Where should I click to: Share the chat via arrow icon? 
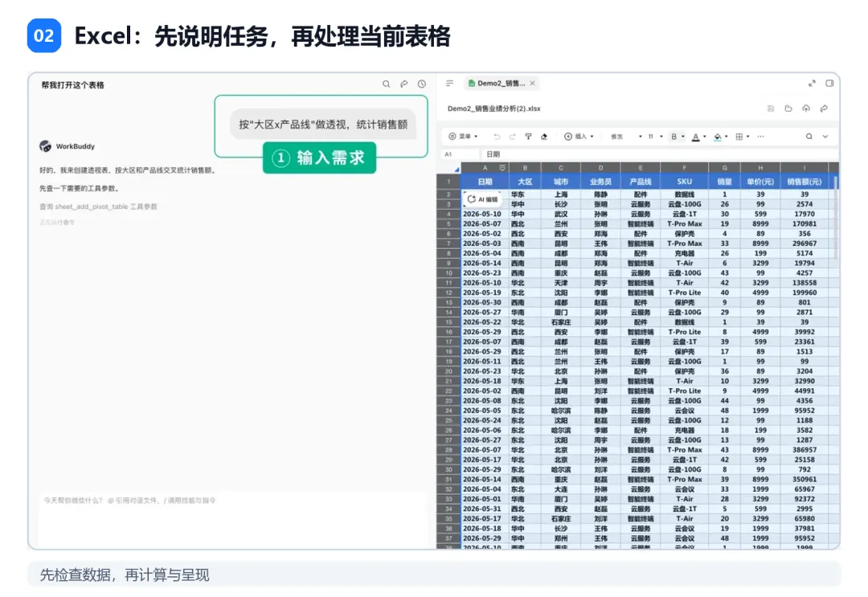404,84
